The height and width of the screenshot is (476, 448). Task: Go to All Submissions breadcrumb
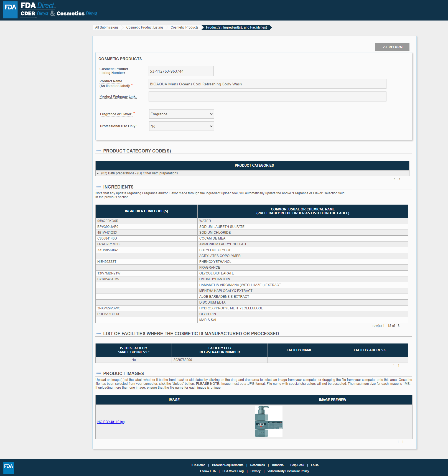(x=107, y=27)
